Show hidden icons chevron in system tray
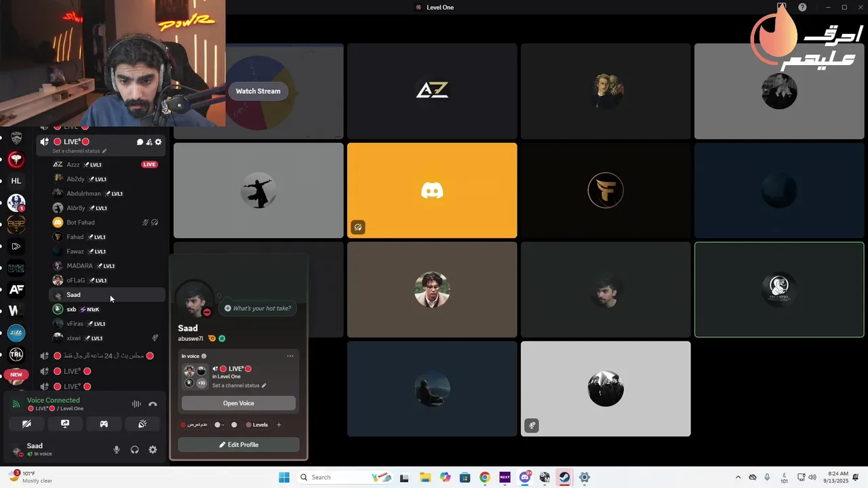The height and width of the screenshot is (488, 868). click(738, 477)
